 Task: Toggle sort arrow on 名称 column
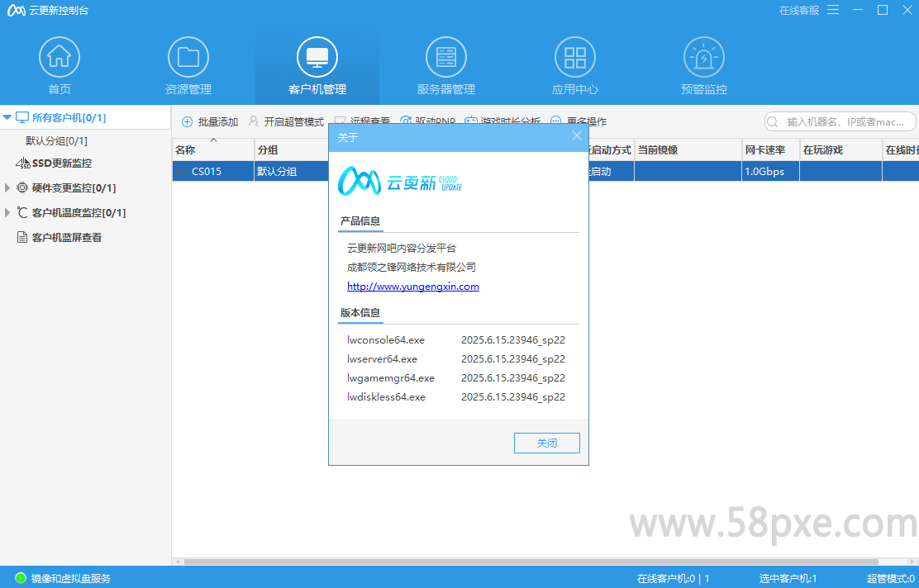(213, 140)
